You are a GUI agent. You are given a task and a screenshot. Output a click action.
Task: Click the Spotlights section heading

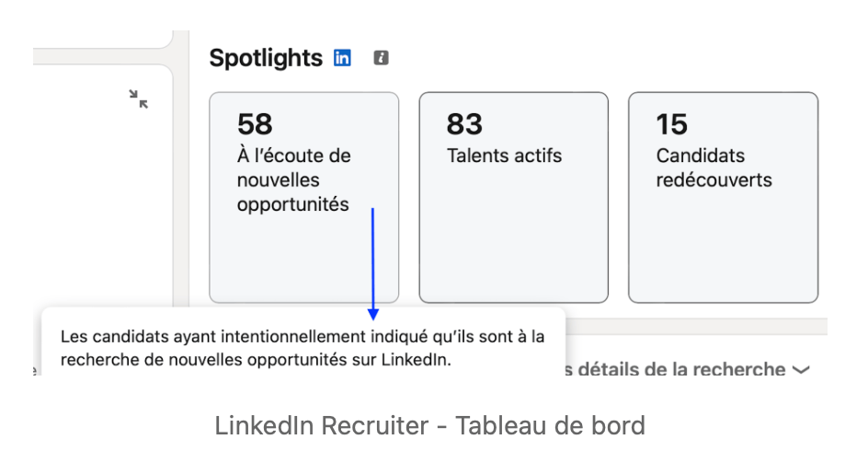pyautogui.click(x=266, y=58)
